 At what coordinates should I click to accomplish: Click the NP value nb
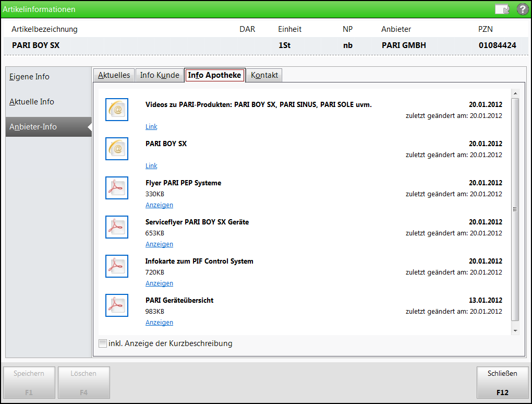point(348,45)
